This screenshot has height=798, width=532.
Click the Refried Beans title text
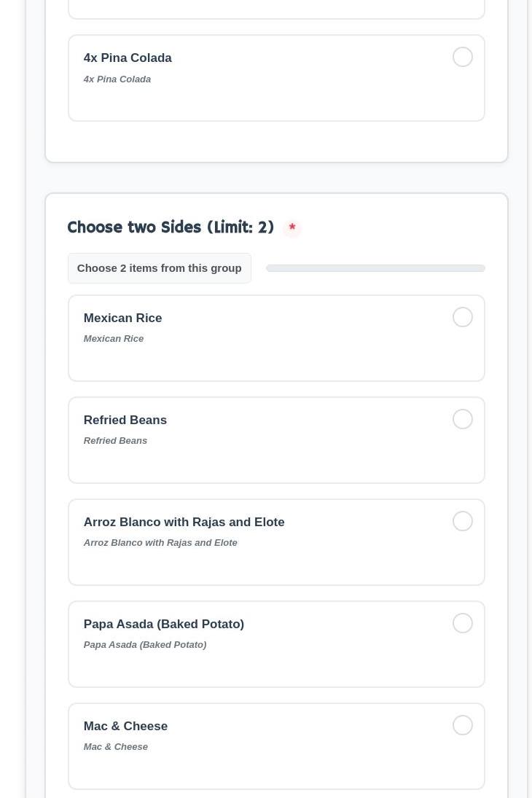point(125,420)
